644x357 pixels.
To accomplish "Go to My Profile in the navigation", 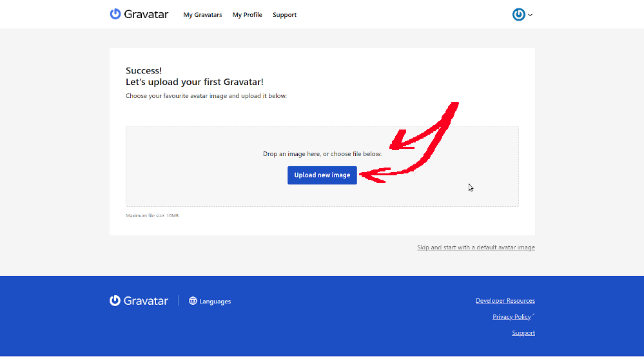I will coord(248,15).
